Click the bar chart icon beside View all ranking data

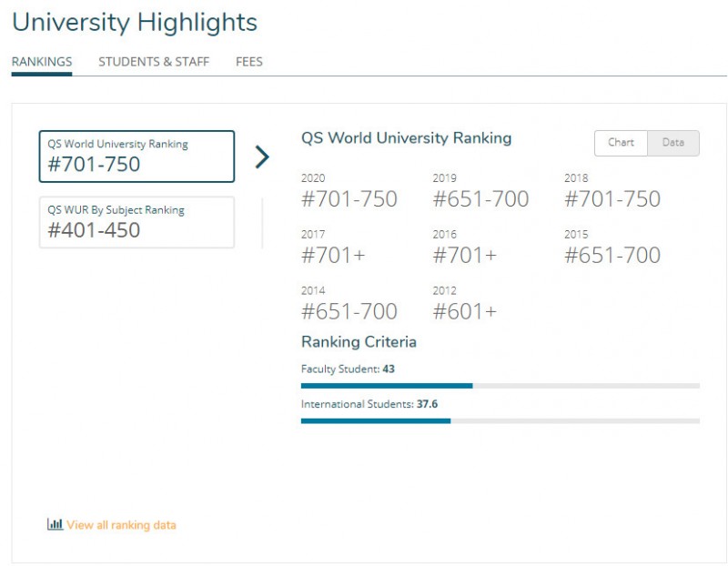click(55, 524)
